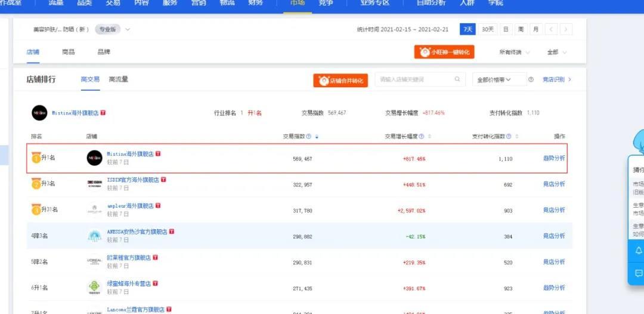Open the chat message icon on right panel

(x=639, y=273)
